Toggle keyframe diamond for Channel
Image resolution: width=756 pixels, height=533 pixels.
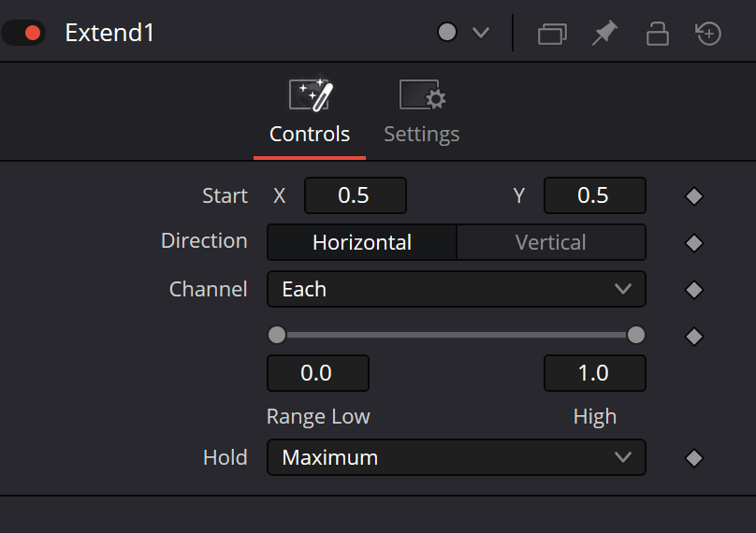tap(694, 290)
